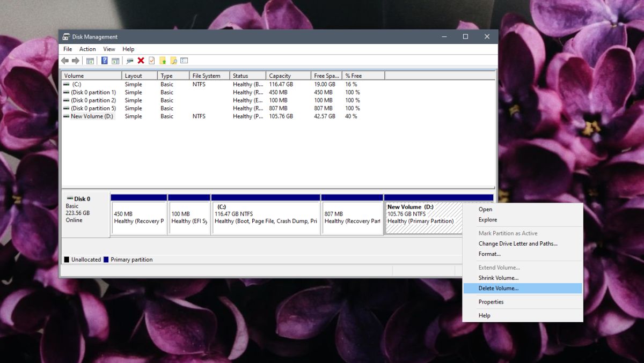Click the Back navigation arrow icon

tap(64, 60)
